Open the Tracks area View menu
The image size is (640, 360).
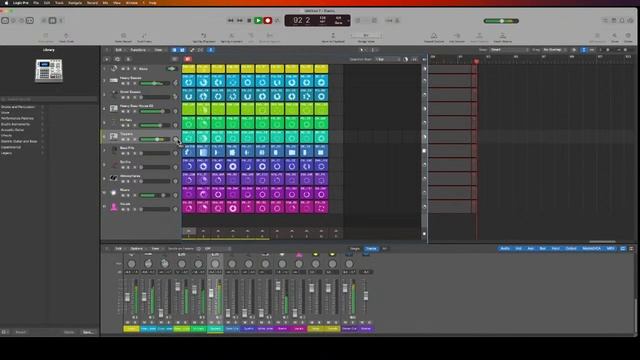[158, 50]
